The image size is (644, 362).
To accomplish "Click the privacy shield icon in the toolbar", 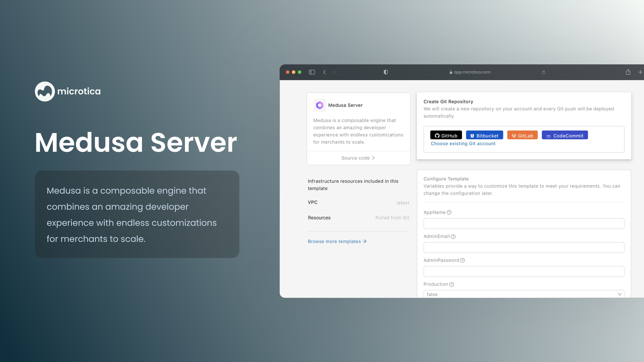I will [386, 72].
